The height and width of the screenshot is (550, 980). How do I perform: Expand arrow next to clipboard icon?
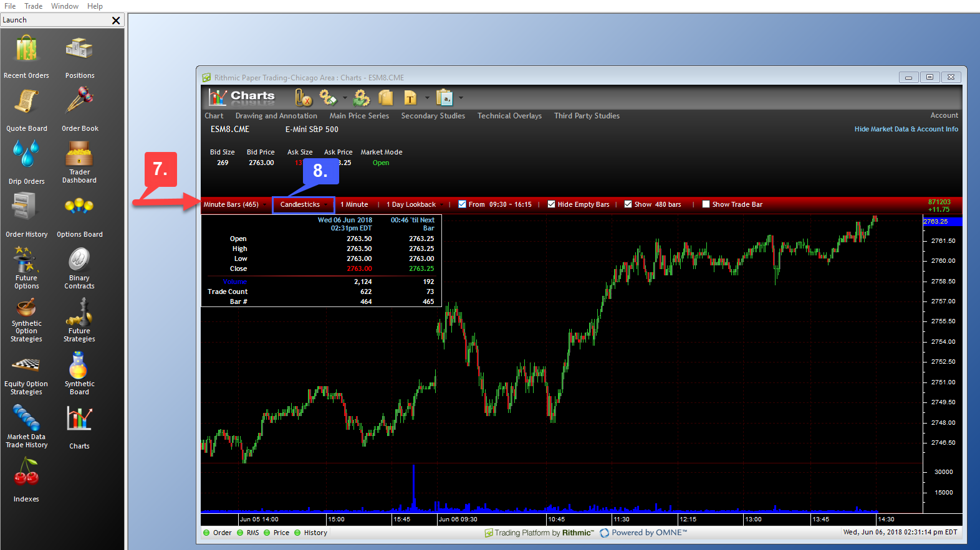[x=461, y=98]
